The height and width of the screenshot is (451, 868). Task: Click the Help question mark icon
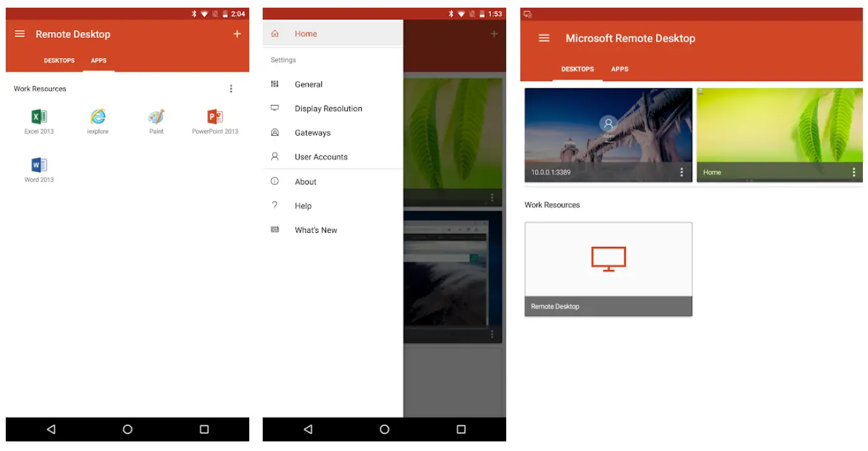pyautogui.click(x=275, y=205)
